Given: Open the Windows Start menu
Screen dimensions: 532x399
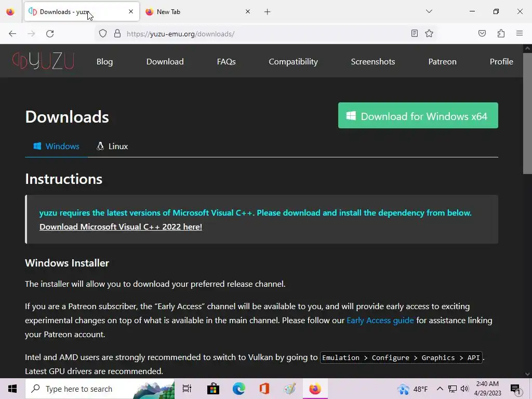Looking at the screenshot, I should pos(12,389).
